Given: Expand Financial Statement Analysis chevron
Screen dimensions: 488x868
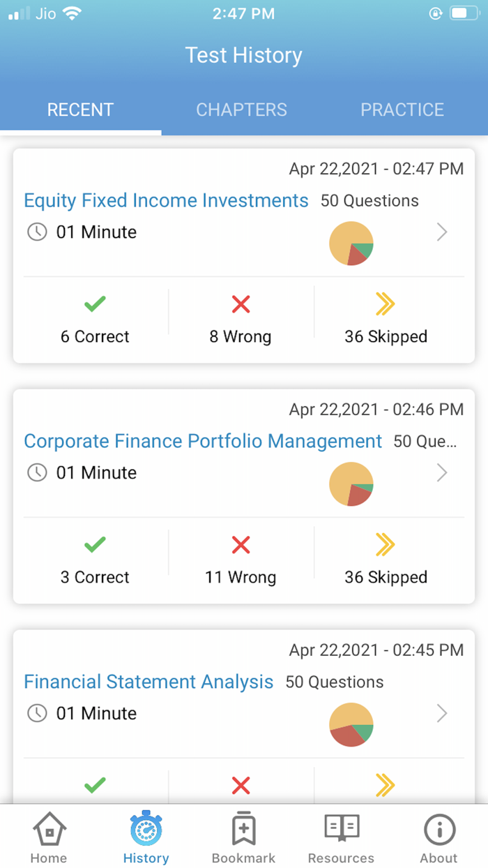Looking at the screenshot, I should [x=441, y=714].
